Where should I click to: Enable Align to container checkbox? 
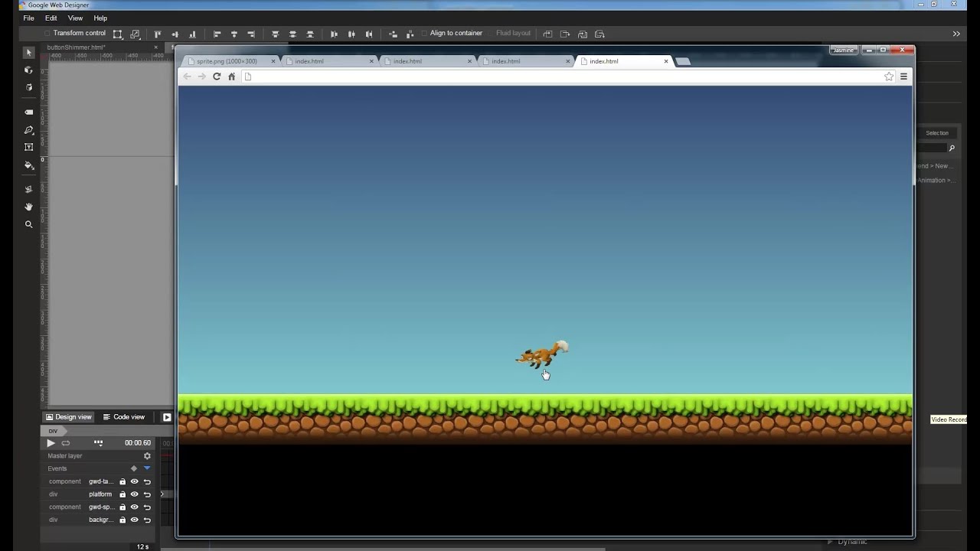point(424,34)
